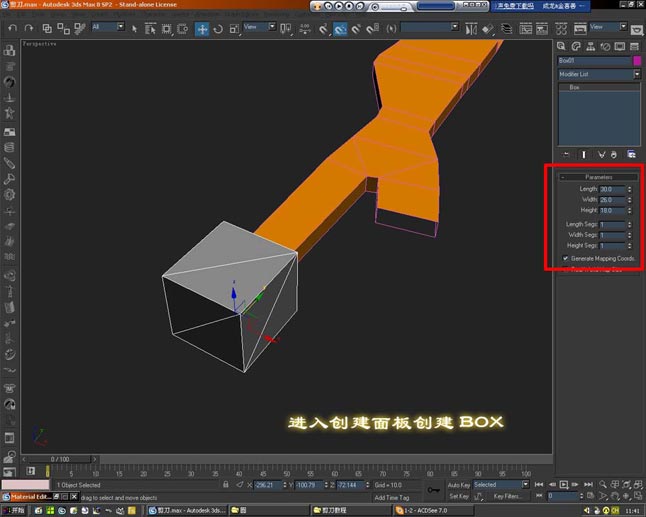Open the Curve Editor icon
646x517 pixels.
pyautogui.click(x=525, y=29)
